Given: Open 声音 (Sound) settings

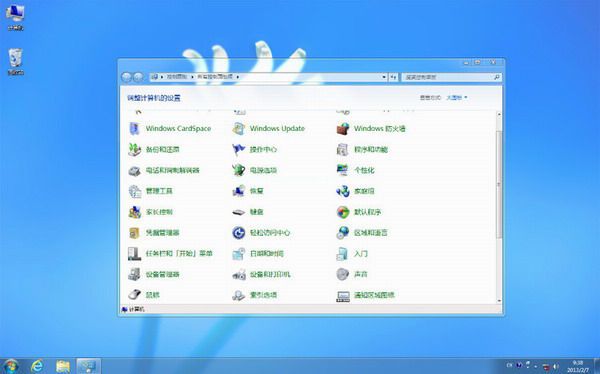Looking at the screenshot, I should pos(352,274).
